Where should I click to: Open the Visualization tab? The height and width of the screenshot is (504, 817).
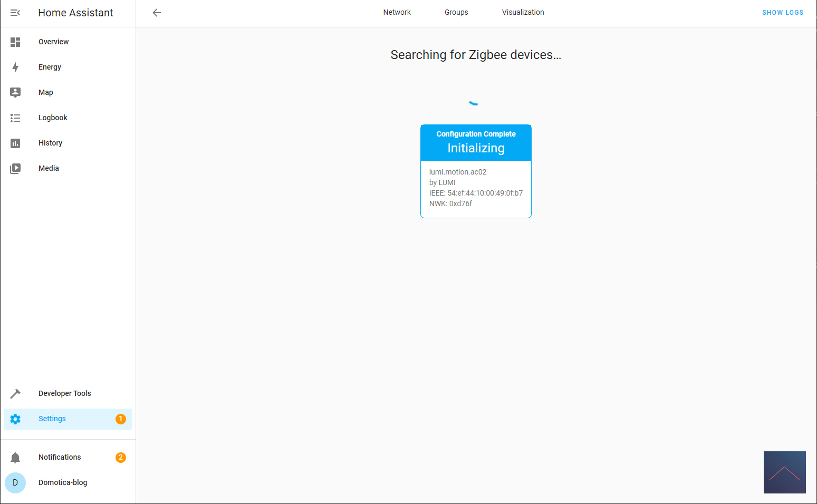523,12
